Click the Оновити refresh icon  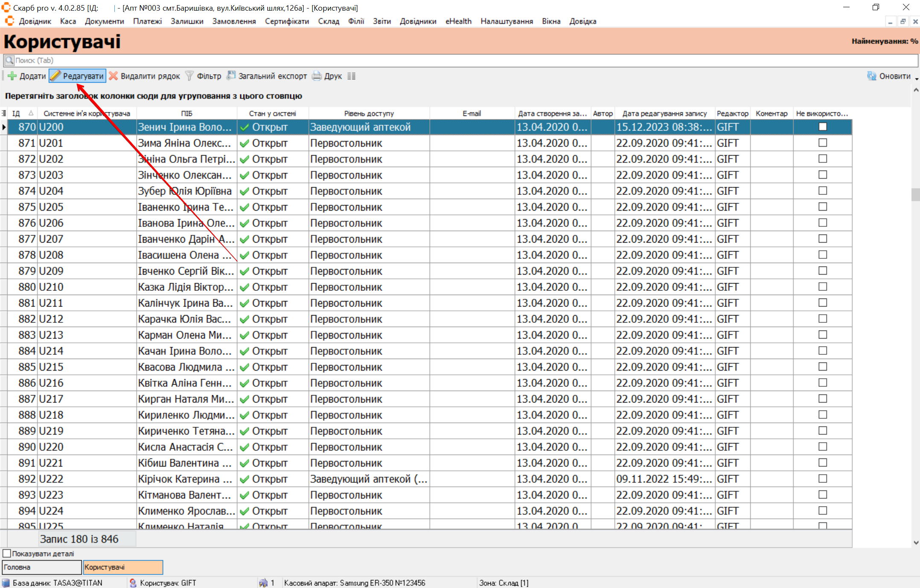coord(871,76)
